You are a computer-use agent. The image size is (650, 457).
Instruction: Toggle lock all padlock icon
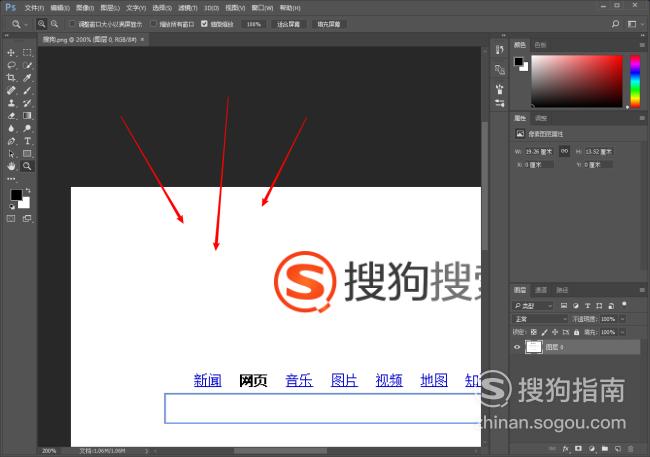tap(576, 332)
